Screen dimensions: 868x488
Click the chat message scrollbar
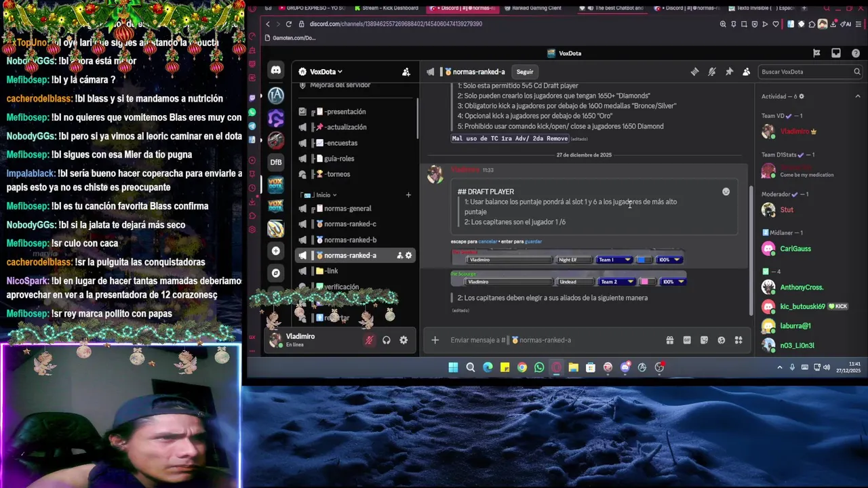click(751, 250)
